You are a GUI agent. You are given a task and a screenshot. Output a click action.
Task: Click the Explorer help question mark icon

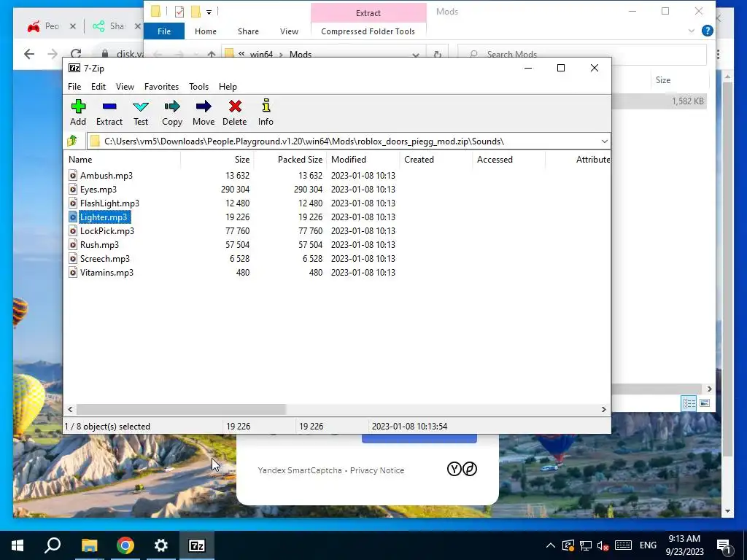pos(708,31)
